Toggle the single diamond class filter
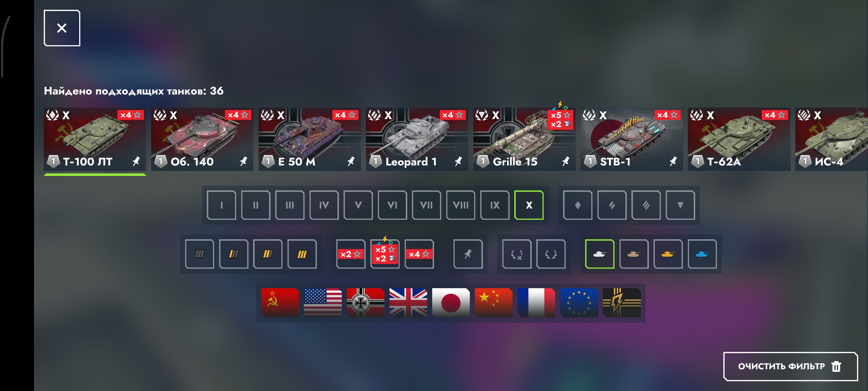 pyautogui.click(x=578, y=205)
